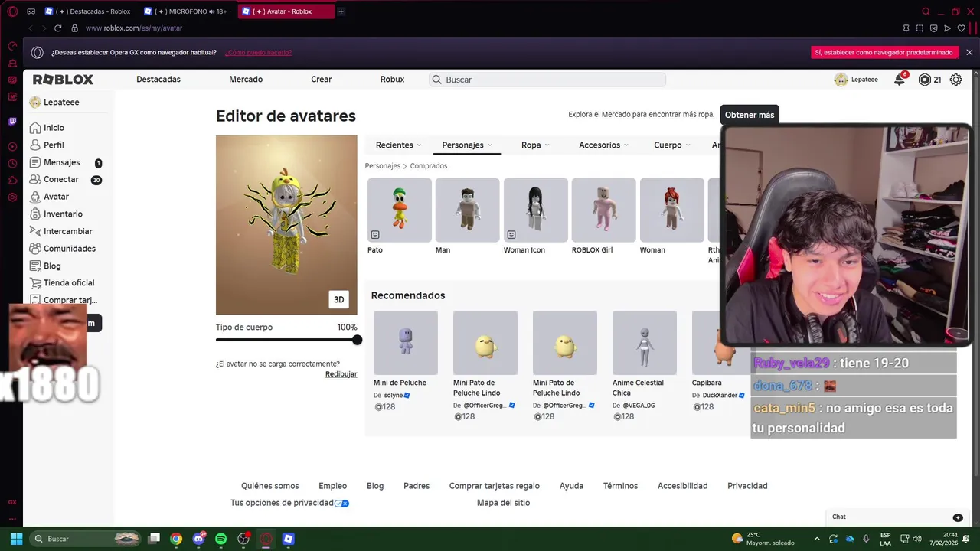Image resolution: width=980 pixels, height=551 pixels.
Task: Open the ad blocker shield icon
Action: (933, 28)
